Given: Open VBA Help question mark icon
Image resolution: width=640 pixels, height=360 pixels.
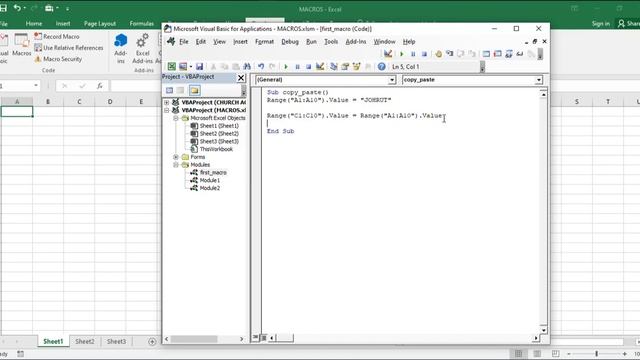Looking at the screenshot, I should [x=381, y=67].
